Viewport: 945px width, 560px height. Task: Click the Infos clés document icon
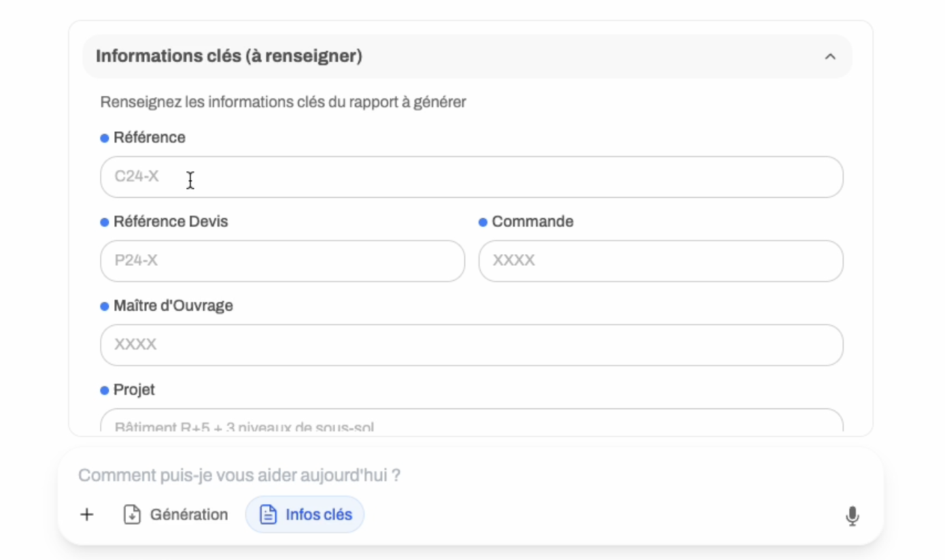[267, 514]
